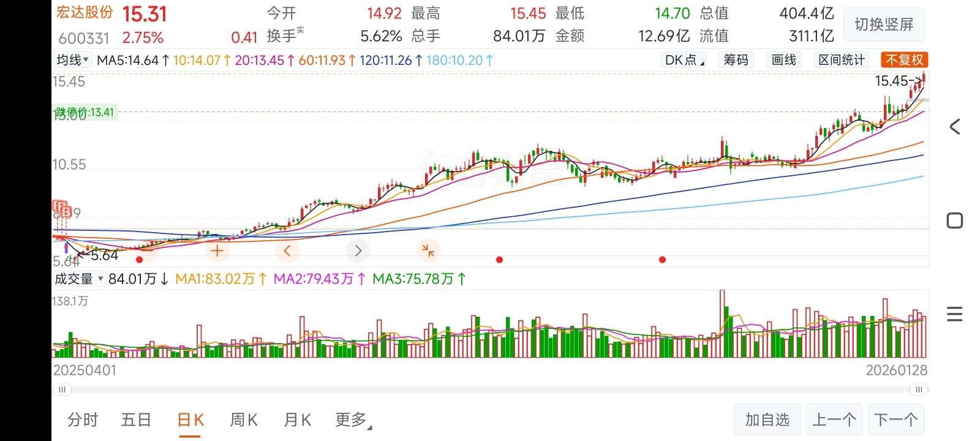This screenshot has width=980, height=441.
Task: Open the Android menu three-line icon
Action: point(954,314)
